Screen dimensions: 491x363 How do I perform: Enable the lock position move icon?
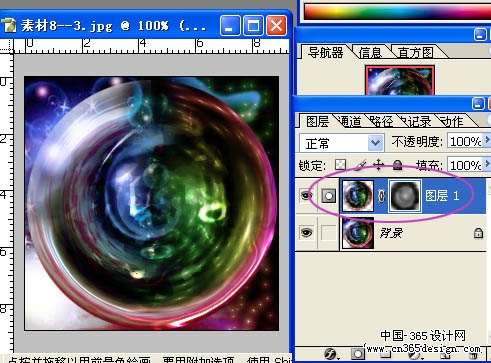[378, 165]
